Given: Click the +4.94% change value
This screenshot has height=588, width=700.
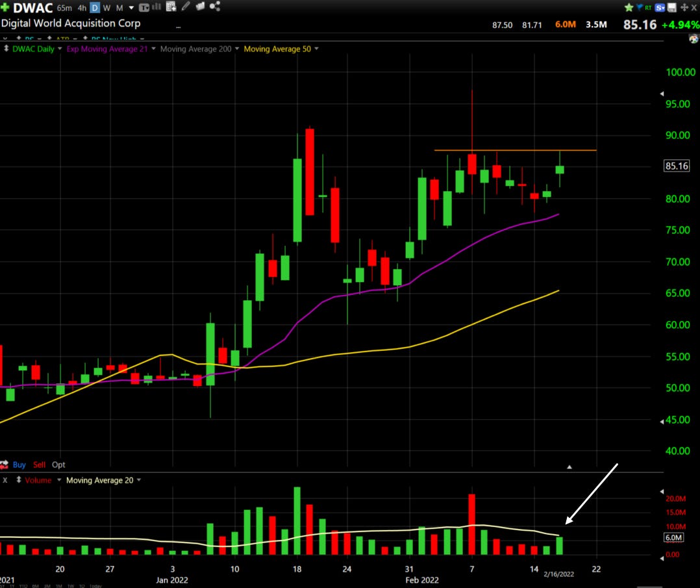Looking at the screenshot, I should (681, 25).
